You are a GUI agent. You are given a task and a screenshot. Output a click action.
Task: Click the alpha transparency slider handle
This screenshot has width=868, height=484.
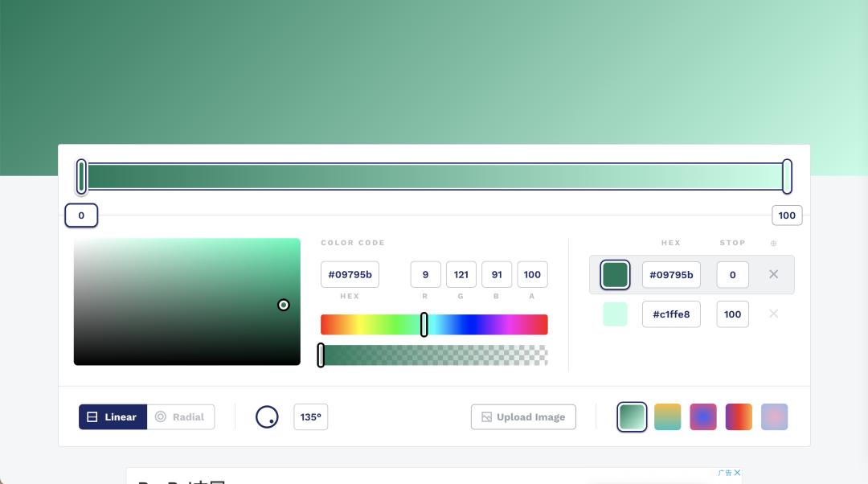click(x=321, y=355)
